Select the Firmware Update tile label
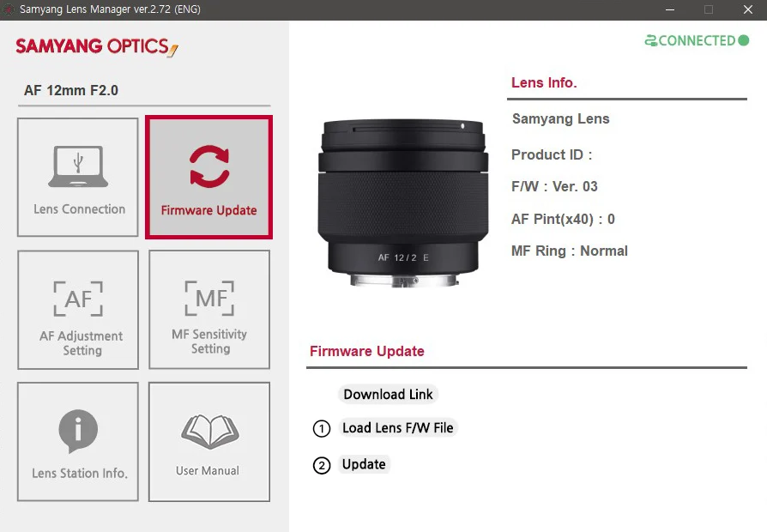 pos(208,210)
